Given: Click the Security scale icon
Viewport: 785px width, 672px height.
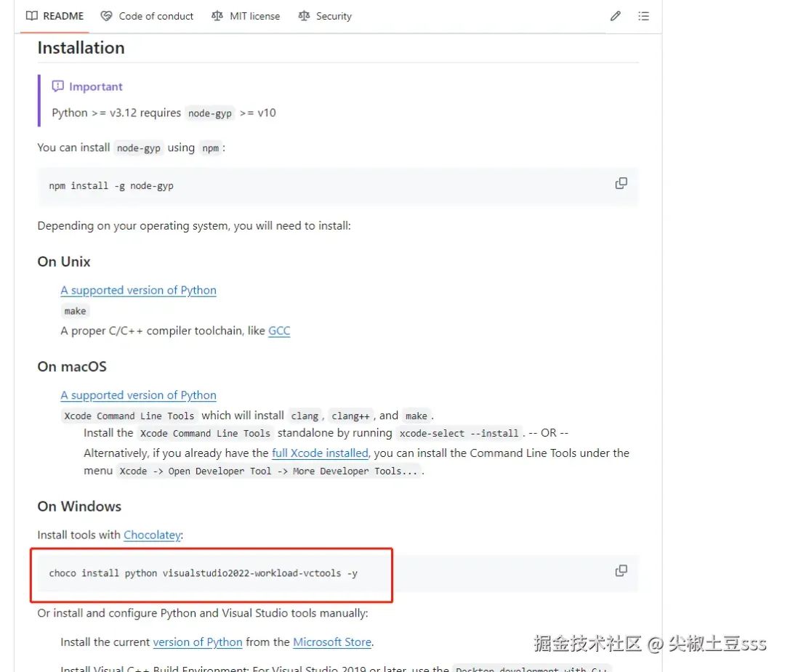Looking at the screenshot, I should pyautogui.click(x=304, y=16).
